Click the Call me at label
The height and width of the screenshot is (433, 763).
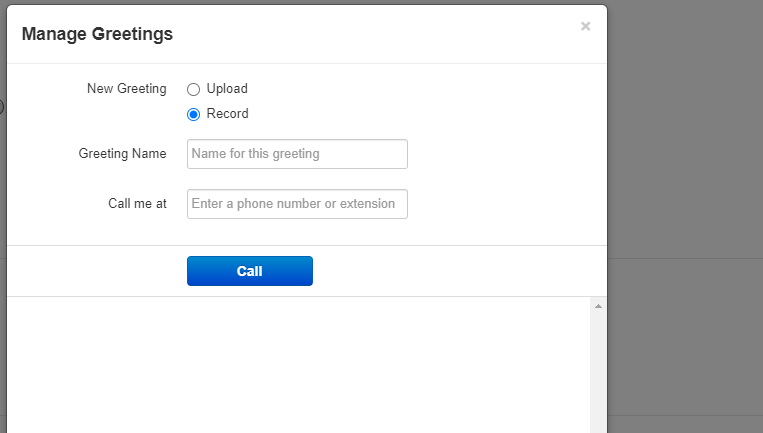(137, 204)
